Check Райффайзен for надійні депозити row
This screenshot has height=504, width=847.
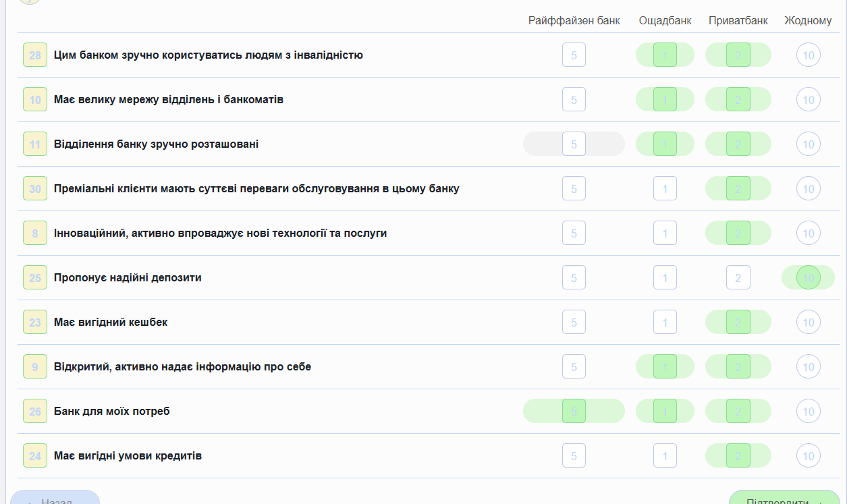[574, 277]
